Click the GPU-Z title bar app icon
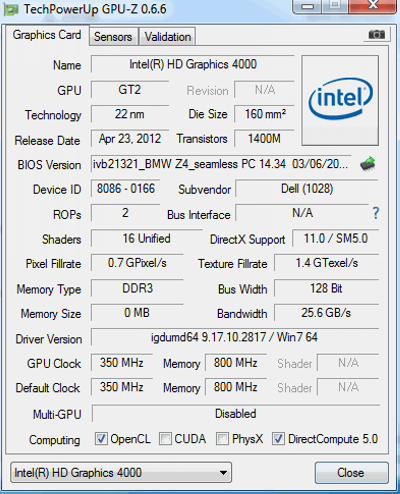 point(11,9)
